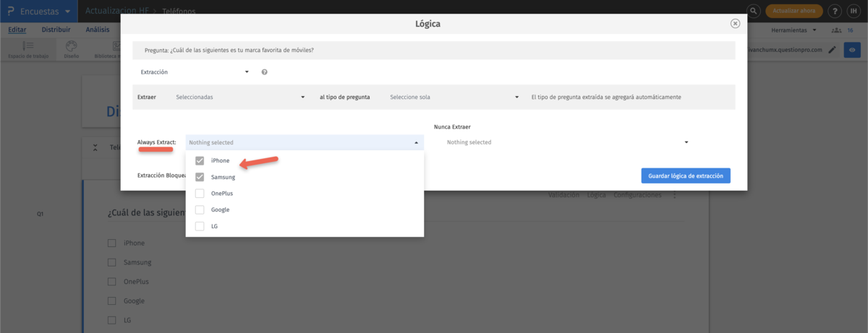Tick the LG answer checkbox in survey
Screen dimensions: 868x333
point(111,320)
